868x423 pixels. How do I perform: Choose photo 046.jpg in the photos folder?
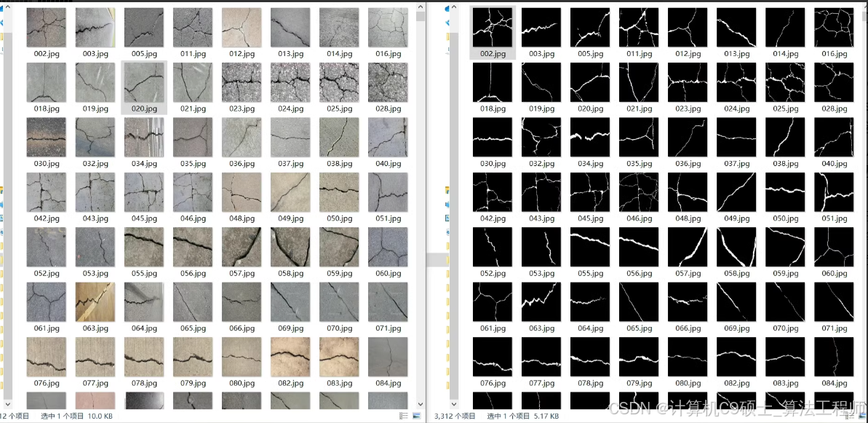(x=193, y=192)
